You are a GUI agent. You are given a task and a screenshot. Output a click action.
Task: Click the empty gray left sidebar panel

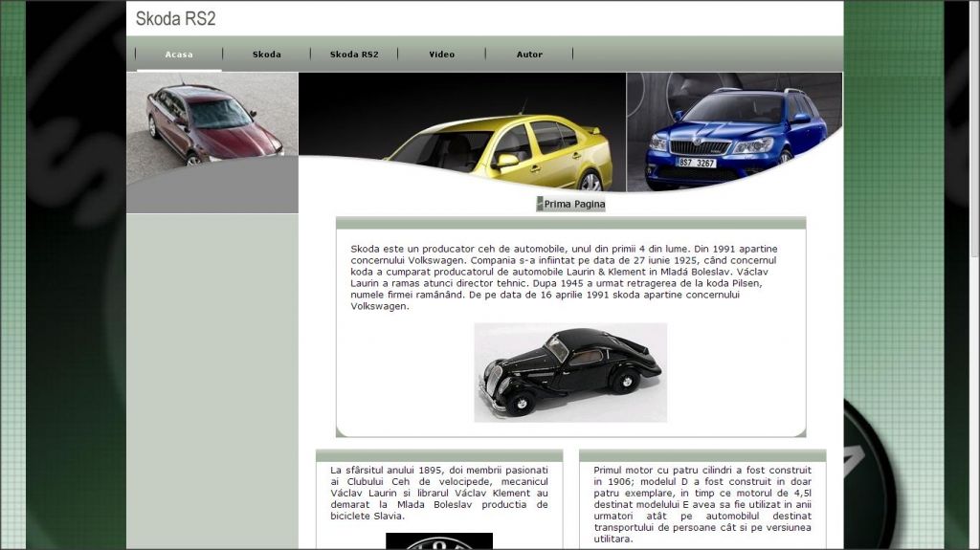point(212,383)
